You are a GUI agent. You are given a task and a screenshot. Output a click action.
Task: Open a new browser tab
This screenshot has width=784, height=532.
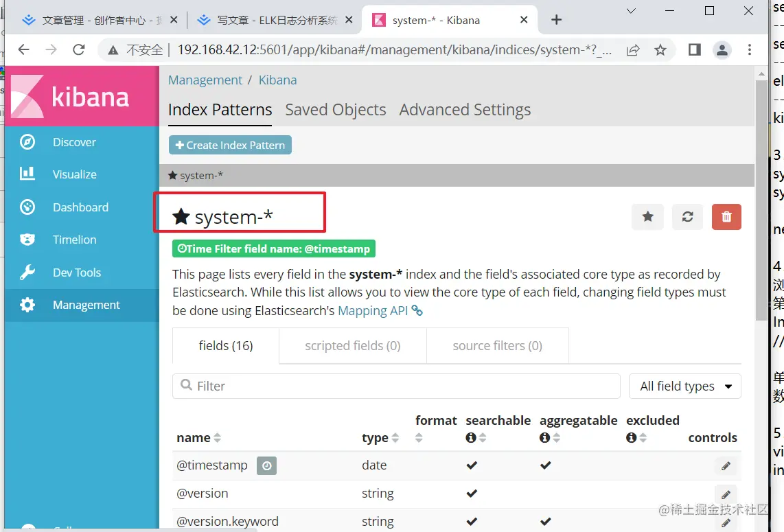(556, 20)
